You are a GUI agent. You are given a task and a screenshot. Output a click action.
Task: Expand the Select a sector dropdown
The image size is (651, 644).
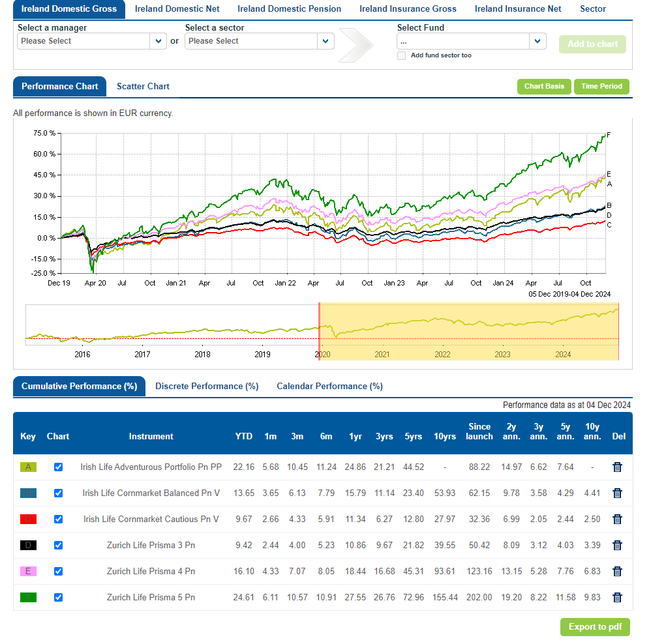tap(260, 41)
